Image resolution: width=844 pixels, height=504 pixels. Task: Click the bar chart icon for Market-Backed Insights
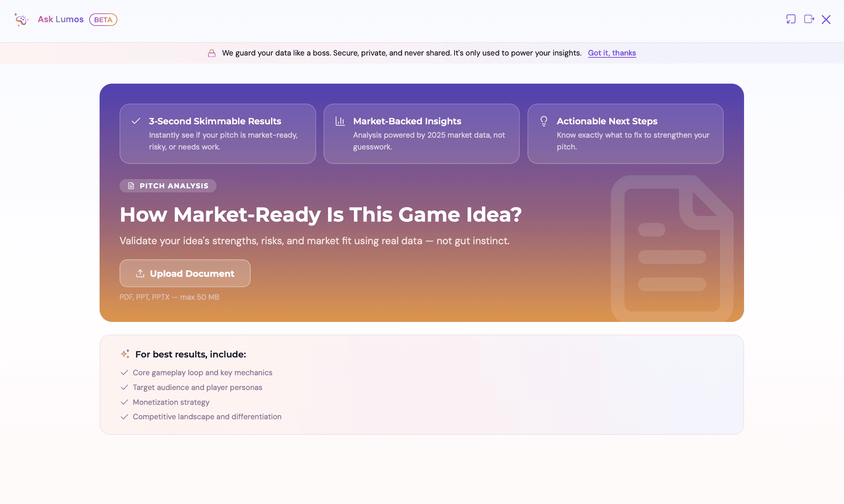point(340,121)
